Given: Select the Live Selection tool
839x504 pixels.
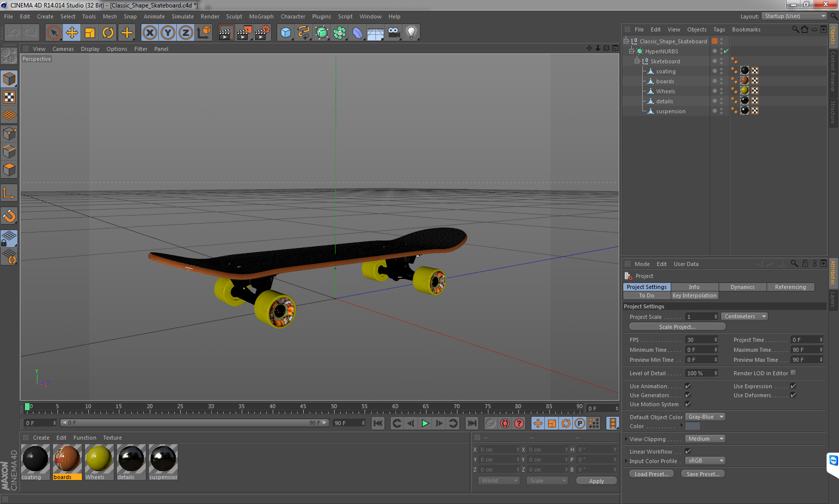Looking at the screenshot, I should (53, 33).
